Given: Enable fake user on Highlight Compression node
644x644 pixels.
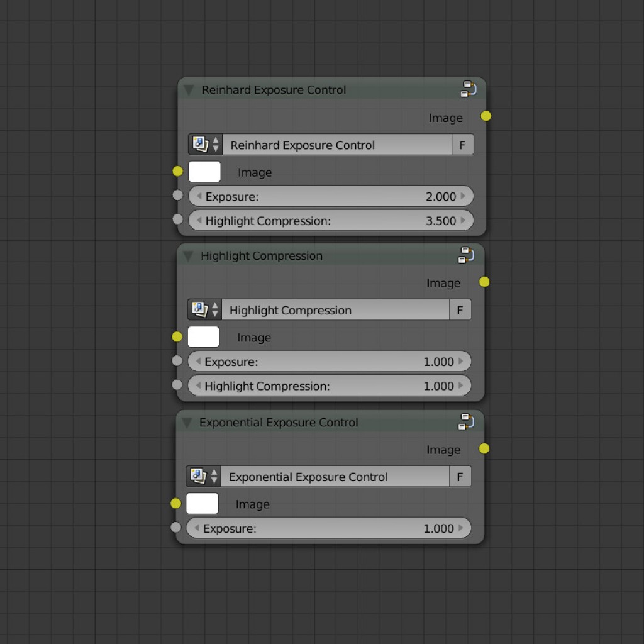Looking at the screenshot, I should click(x=460, y=309).
